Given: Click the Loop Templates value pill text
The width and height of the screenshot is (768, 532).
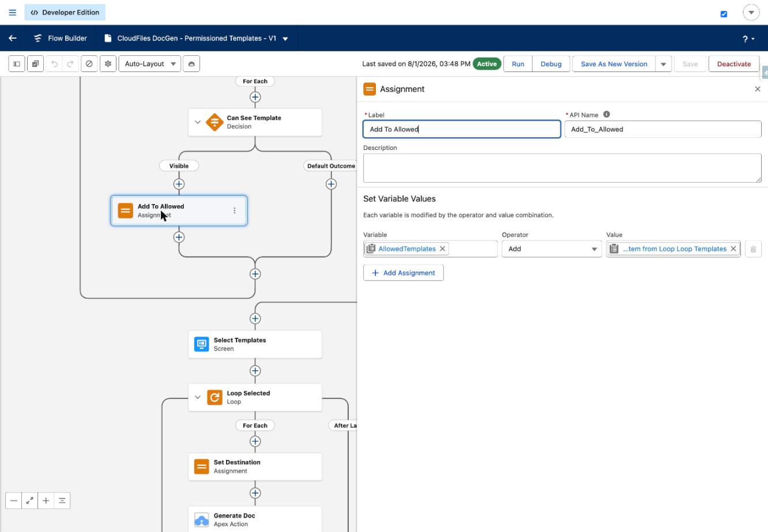Looking at the screenshot, I should pos(675,248).
